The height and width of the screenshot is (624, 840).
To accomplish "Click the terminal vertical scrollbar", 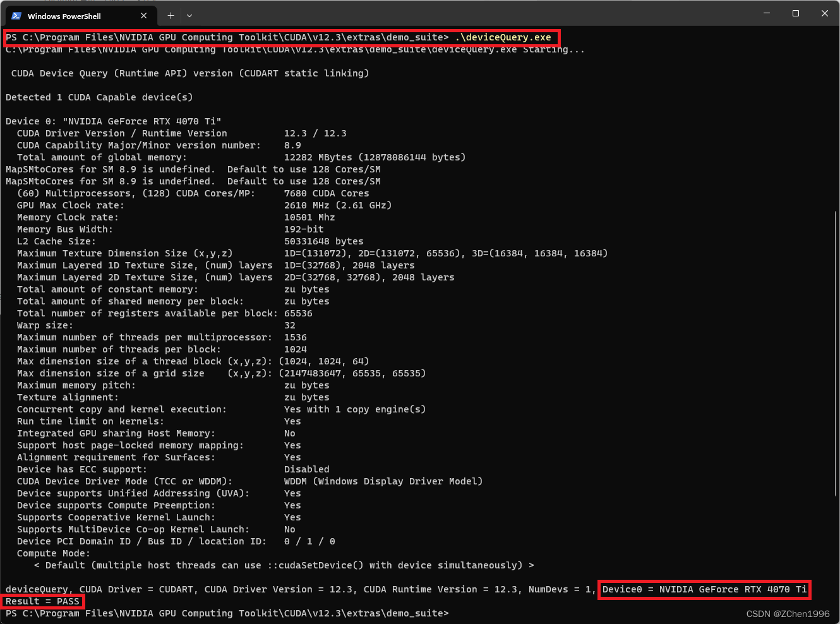I will [836, 354].
